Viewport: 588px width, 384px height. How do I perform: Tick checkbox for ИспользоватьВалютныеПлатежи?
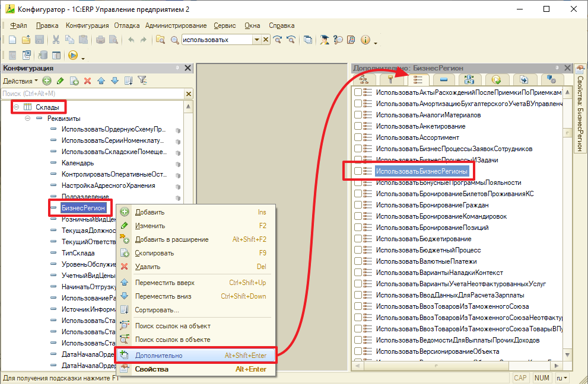[x=358, y=261]
